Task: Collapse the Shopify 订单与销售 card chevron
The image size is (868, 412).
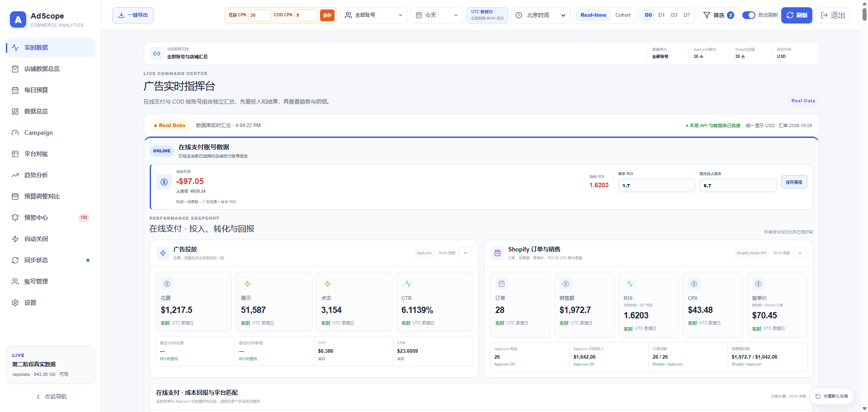Action: pyautogui.click(x=800, y=253)
